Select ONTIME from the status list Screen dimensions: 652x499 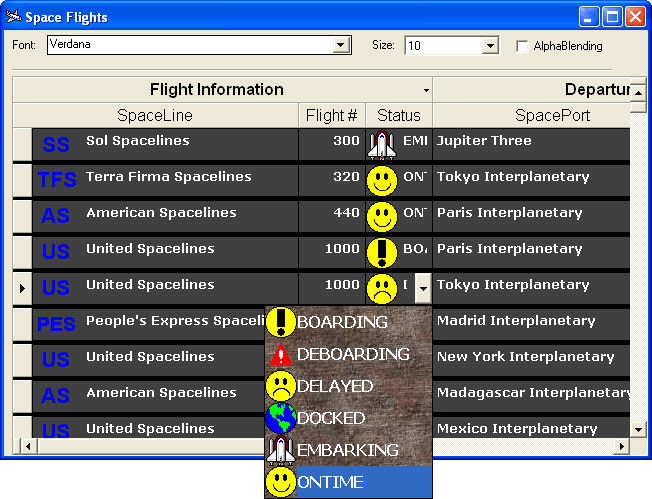(x=348, y=482)
